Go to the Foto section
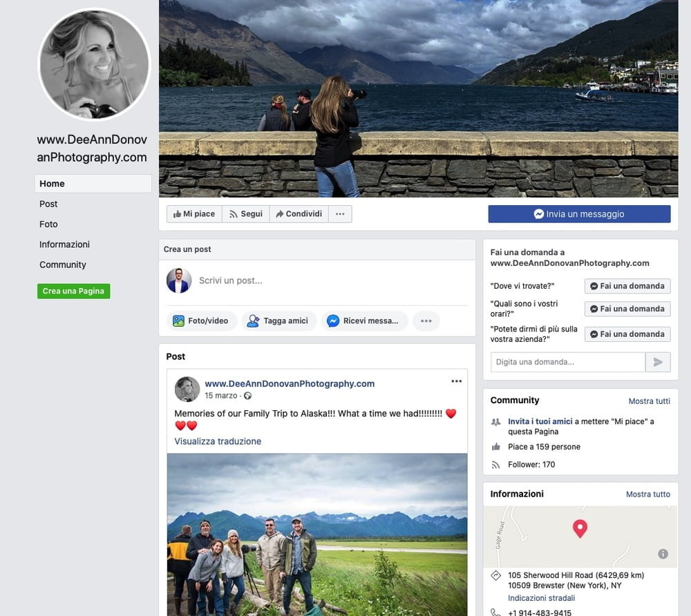691x616 pixels. click(48, 224)
